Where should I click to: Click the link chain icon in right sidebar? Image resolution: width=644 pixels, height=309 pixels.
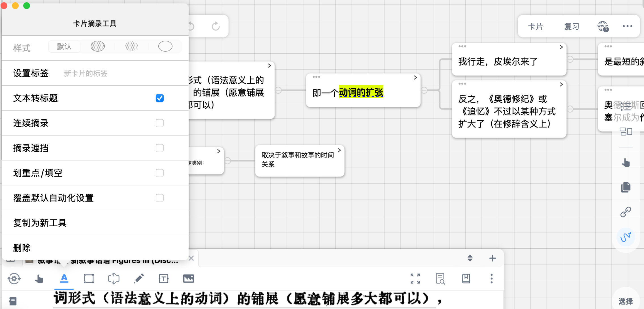(626, 212)
